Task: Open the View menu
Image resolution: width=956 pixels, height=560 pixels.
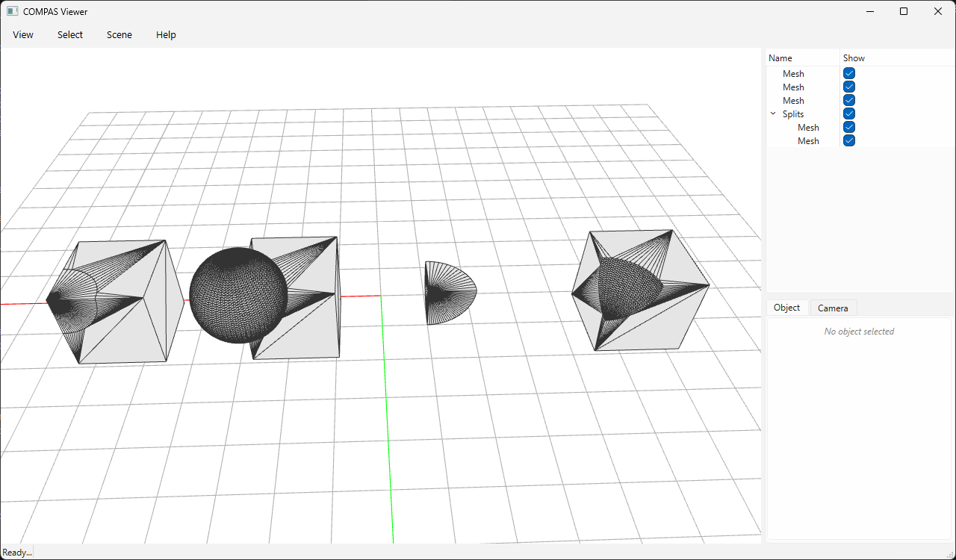Action: [23, 35]
